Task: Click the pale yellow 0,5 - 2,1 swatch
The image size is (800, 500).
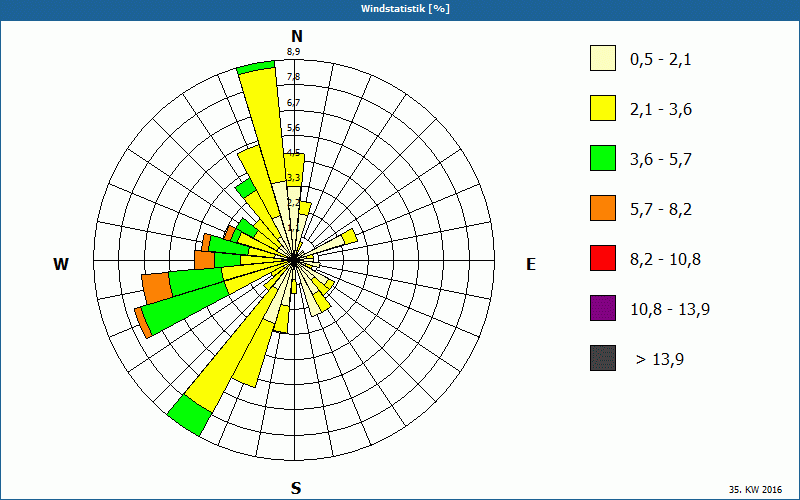Action: (x=603, y=58)
